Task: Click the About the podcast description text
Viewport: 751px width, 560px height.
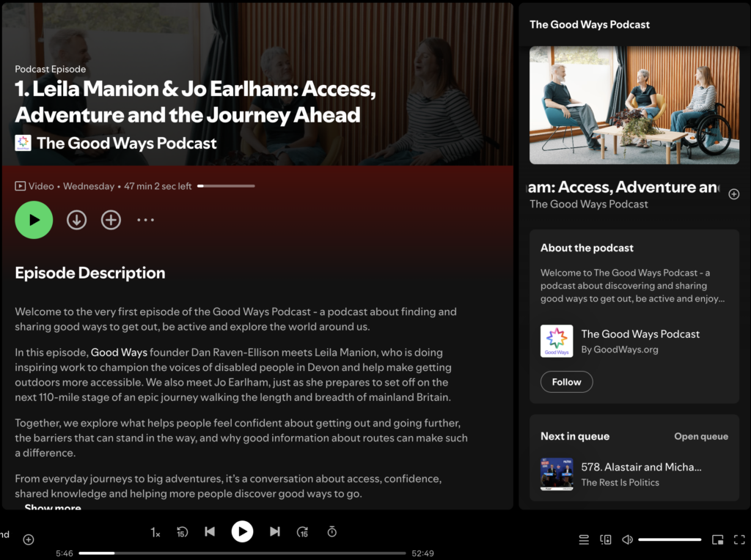Action: pyautogui.click(x=632, y=286)
